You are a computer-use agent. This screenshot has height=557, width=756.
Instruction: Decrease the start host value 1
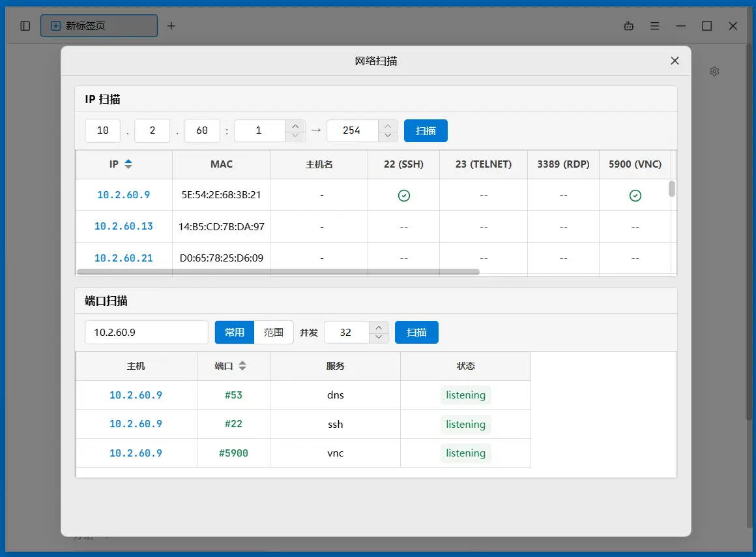(x=295, y=136)
